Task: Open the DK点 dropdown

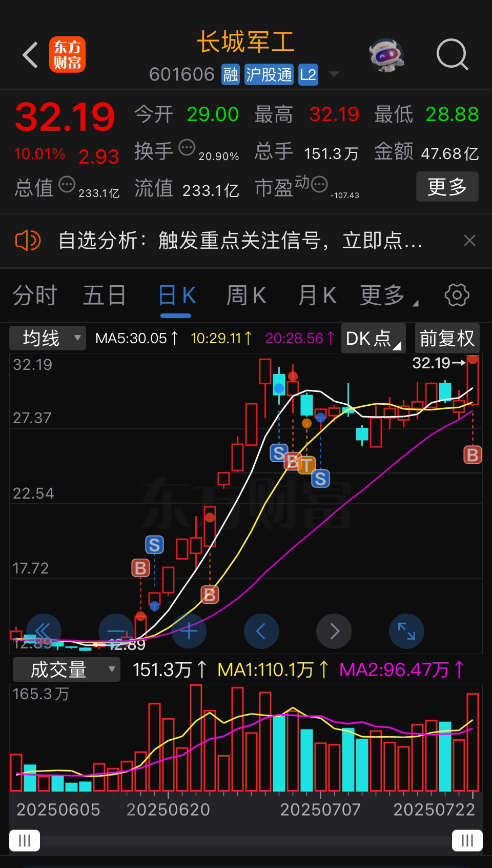Action: coord(374,338)
